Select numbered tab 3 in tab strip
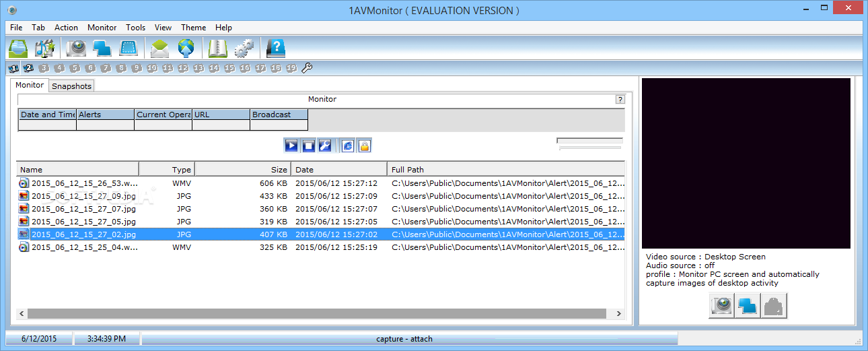The height and width of the screenshot is (351, 868). 44,68
